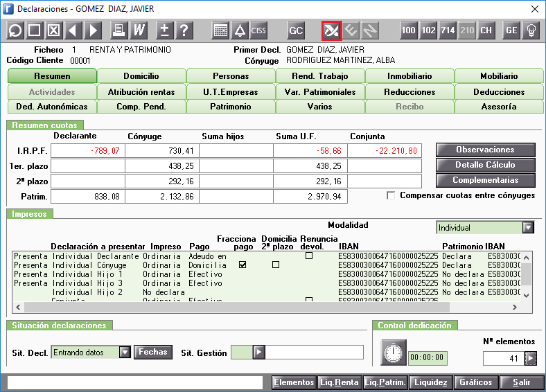The image size is (546, 392).
Task: Click the CH toolbar icon
Action: pyautogui.click(x=486, y=30)
